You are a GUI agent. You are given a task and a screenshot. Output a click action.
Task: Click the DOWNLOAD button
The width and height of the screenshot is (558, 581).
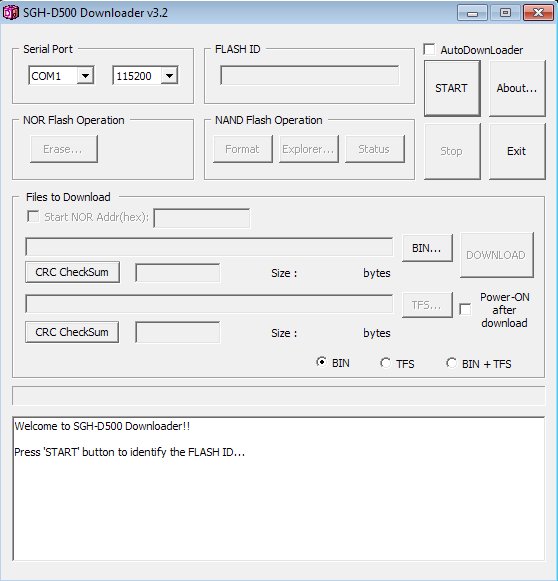496,255
